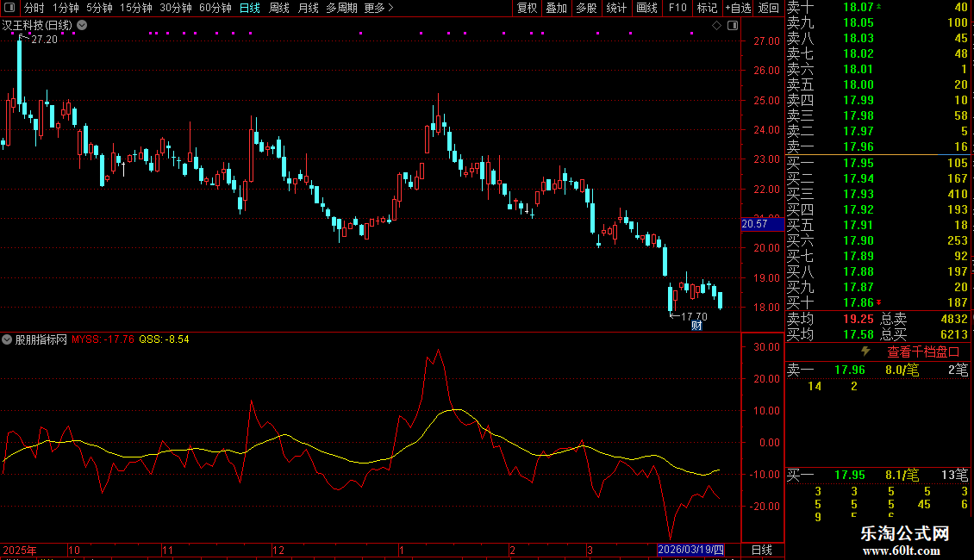Click 查看千档盘口 link
This screenshot has width=974, height=560.
pyautogui.click(x=923, y=352)
